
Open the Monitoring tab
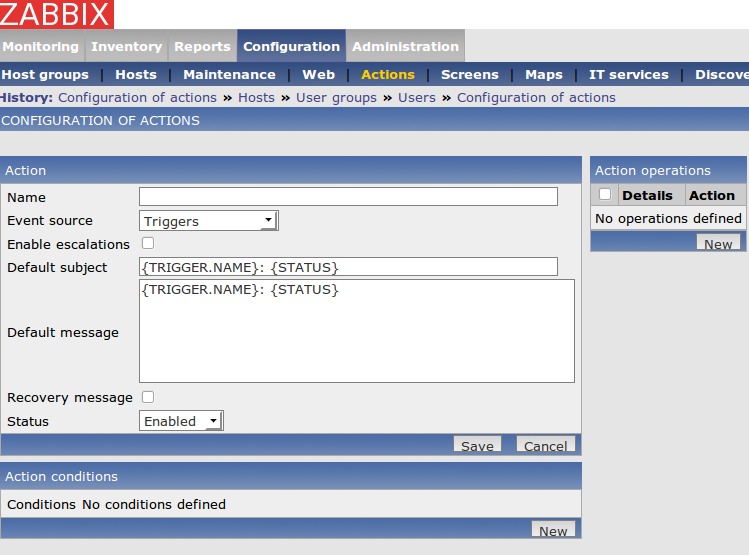pos(40,47)
